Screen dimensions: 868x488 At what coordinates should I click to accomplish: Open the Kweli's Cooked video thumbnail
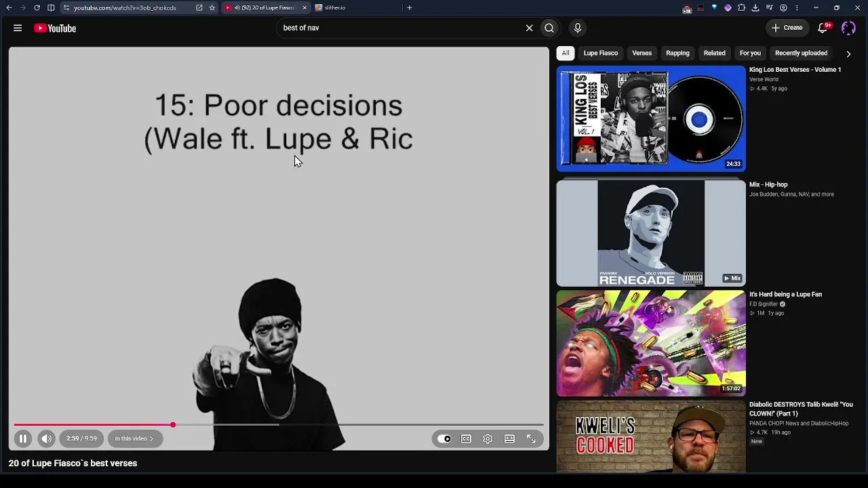[651, 437]
